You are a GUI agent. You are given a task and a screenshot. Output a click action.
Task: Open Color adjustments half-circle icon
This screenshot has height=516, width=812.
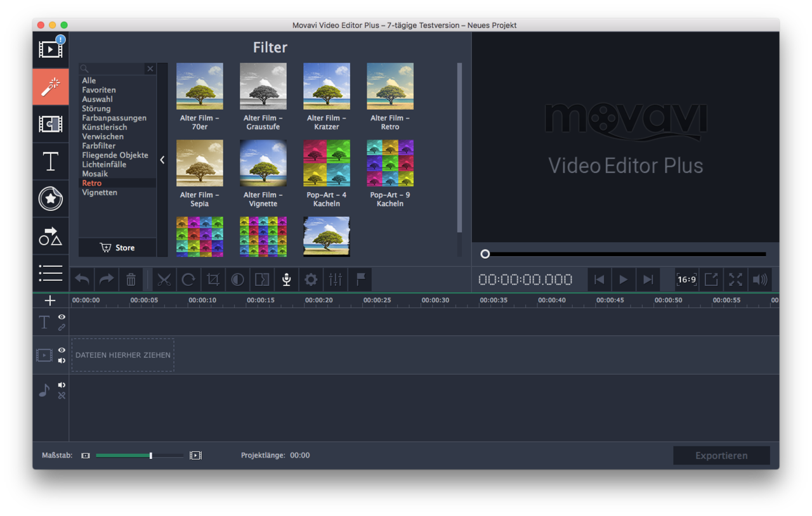coord(237,280)
